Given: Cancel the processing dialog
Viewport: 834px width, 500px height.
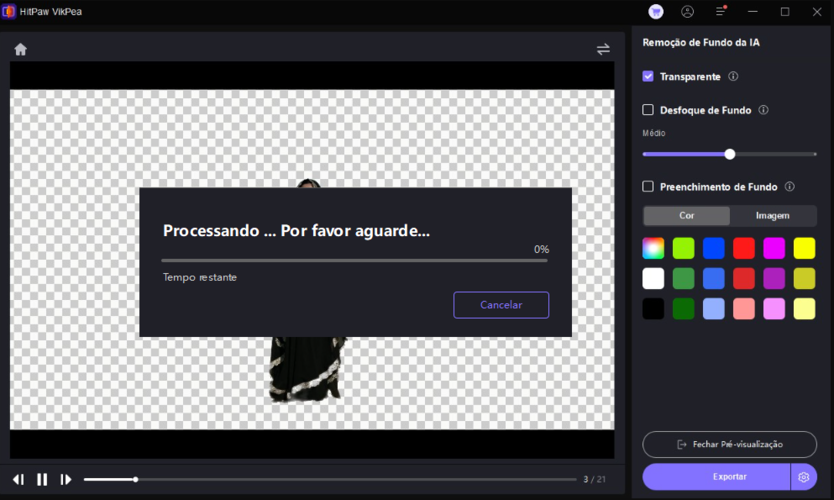Looking at the screenshot, I should [501, 305].
